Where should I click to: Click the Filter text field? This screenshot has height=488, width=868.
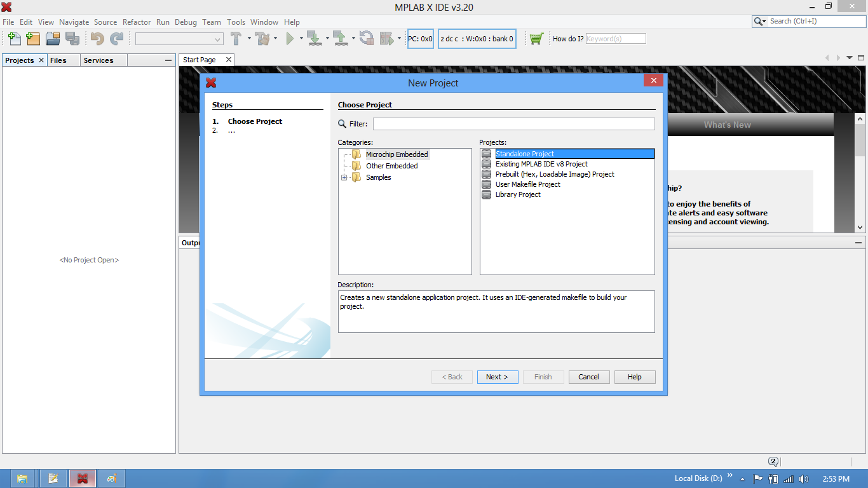[513, 124]
